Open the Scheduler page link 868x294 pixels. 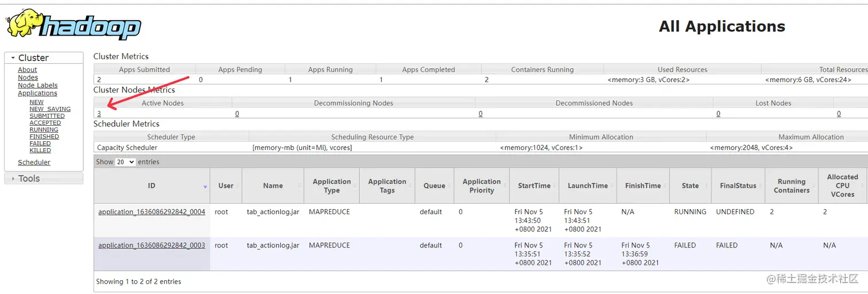click(34, 163)
